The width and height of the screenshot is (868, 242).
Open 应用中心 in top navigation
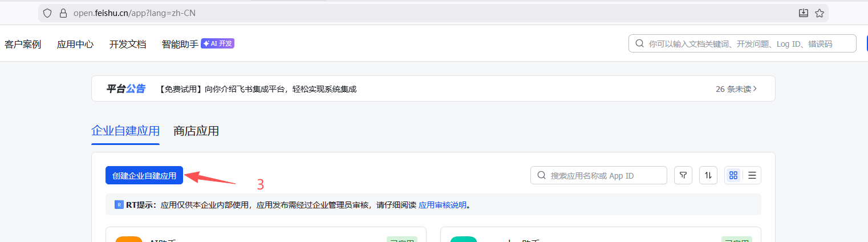click(75, 44)
